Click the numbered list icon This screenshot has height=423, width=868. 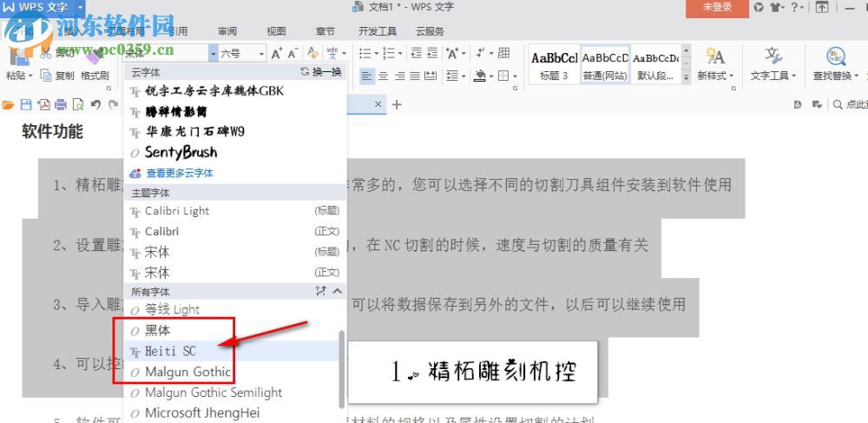click(389, 53)
